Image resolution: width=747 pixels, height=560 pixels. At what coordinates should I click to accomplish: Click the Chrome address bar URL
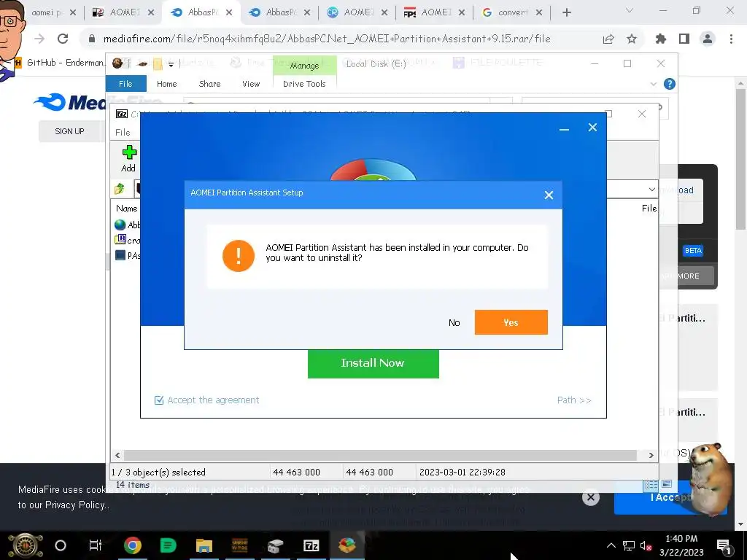(x=327, y=39)
